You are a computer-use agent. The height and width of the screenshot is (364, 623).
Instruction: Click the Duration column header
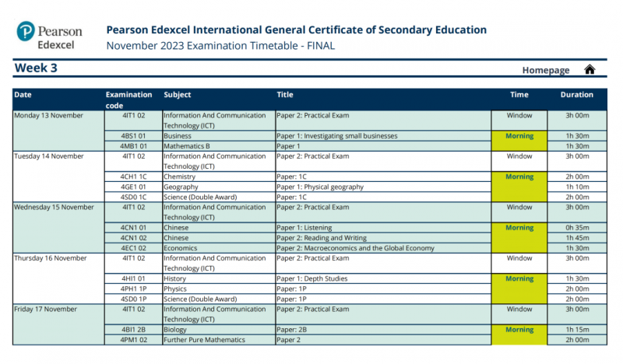tap(576, 94)
